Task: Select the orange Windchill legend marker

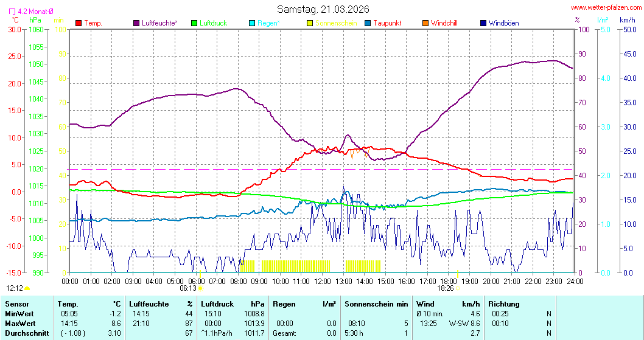Action: pos(425,23)
